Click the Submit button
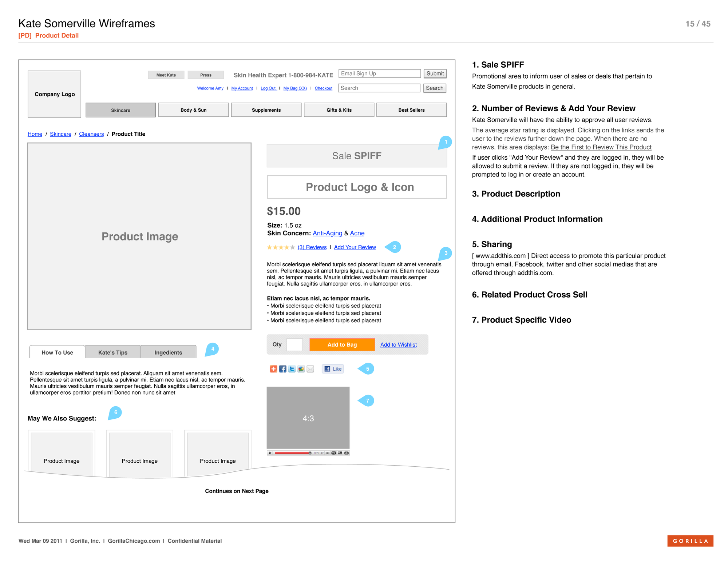 point(435,73)
